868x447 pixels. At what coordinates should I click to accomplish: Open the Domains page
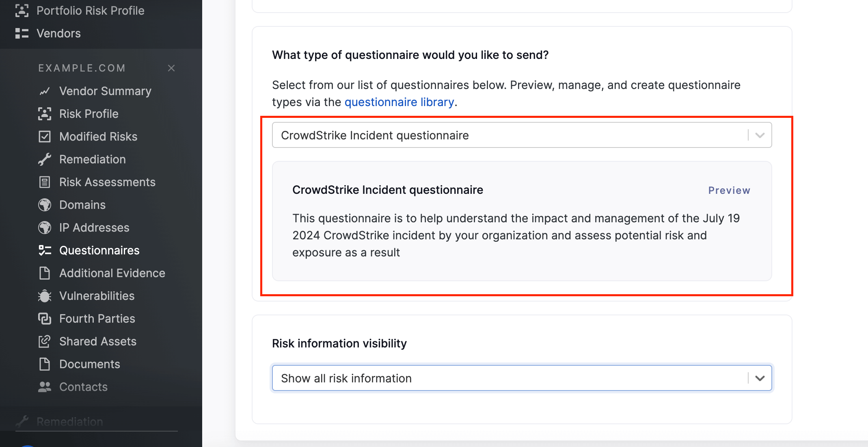pyautogui.click(x=82, y=205)
